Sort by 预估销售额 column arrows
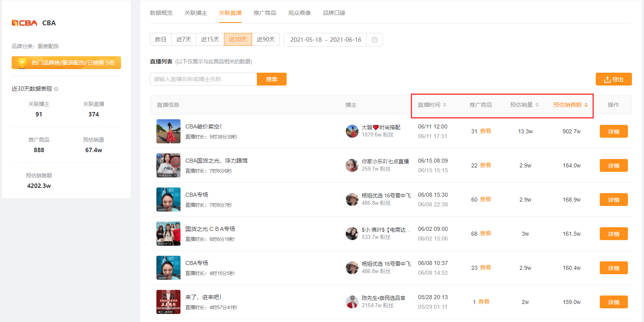This screenshot has height=322, width=644. [x=586, y=105]
